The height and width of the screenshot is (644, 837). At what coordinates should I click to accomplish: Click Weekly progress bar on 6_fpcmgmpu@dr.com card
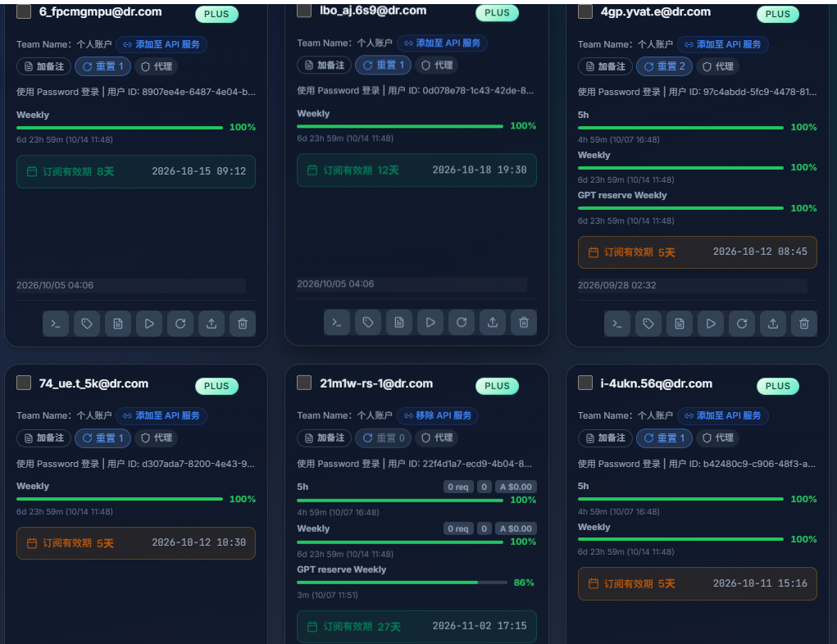pos(120,128)
